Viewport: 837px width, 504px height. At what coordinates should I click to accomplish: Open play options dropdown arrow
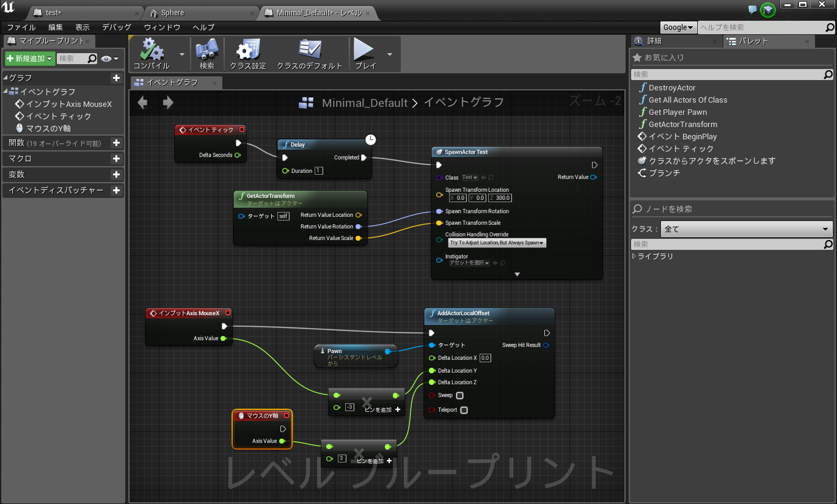pyautogui.click(x=390, y=54)
